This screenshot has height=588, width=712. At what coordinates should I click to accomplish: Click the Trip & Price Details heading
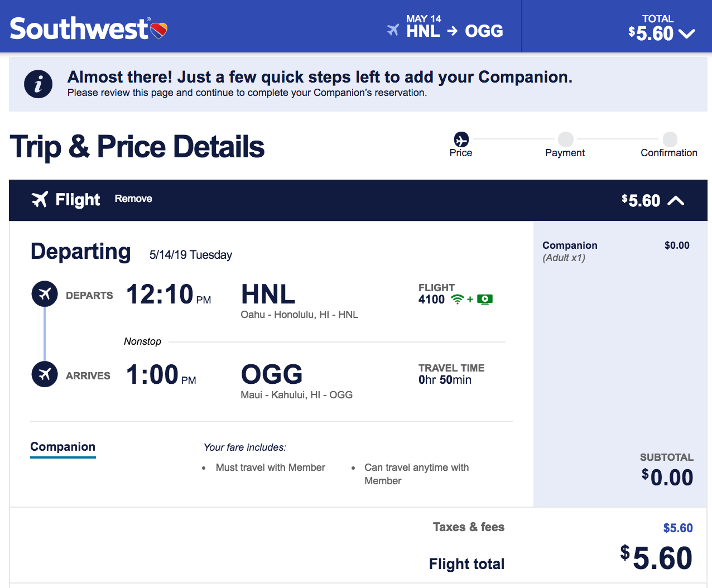tap(137, 147)
